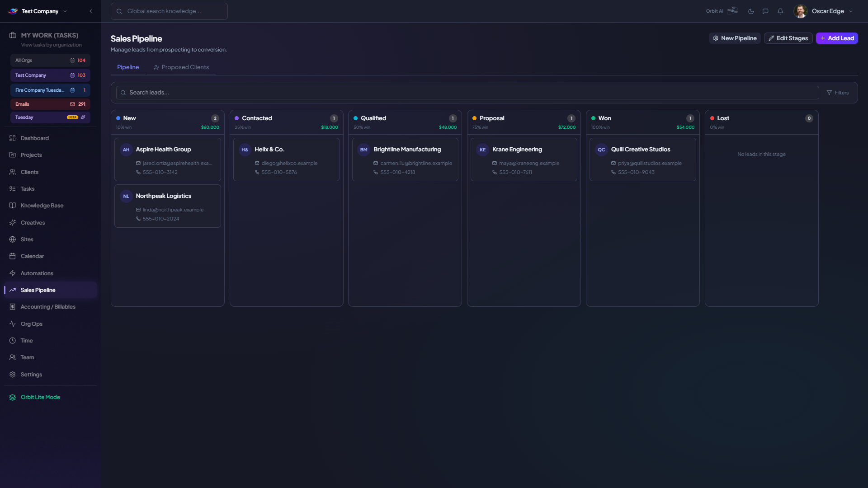Click Oscar Edge profile avatar
868x488 pixels.
pos(800,11)
